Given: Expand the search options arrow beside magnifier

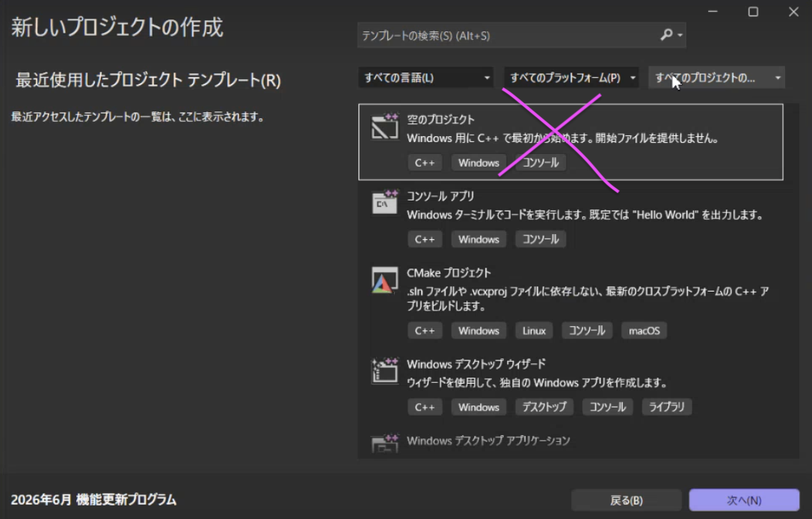Looking at the screenshot, I should coord(680,35).
